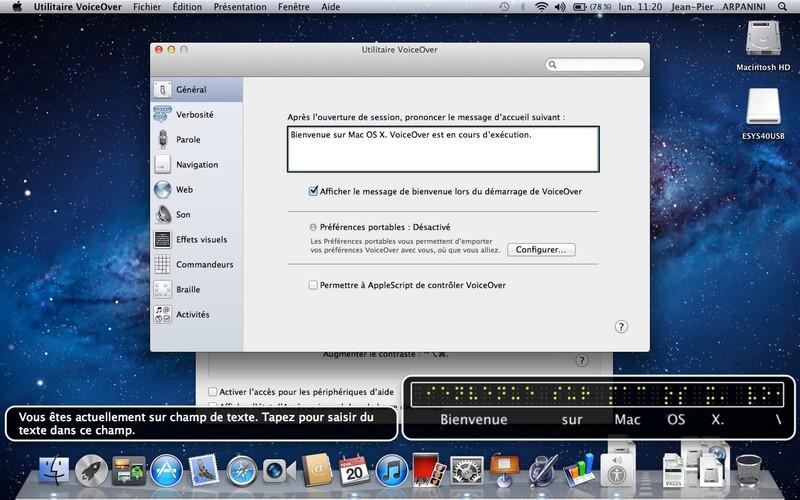
Task: Open the ESYS40USB drive on desktop
Action: [x=763, y=114]
